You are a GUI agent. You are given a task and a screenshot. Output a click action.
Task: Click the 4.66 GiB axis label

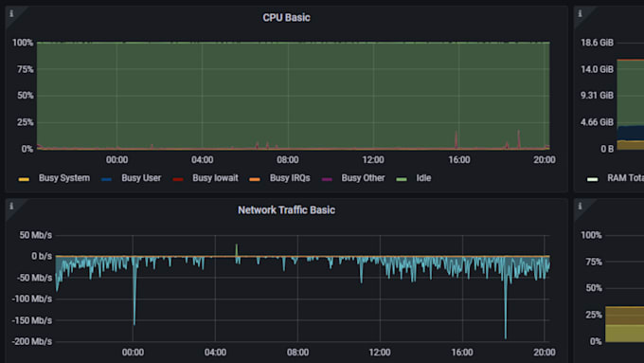[x=597, y=122]
